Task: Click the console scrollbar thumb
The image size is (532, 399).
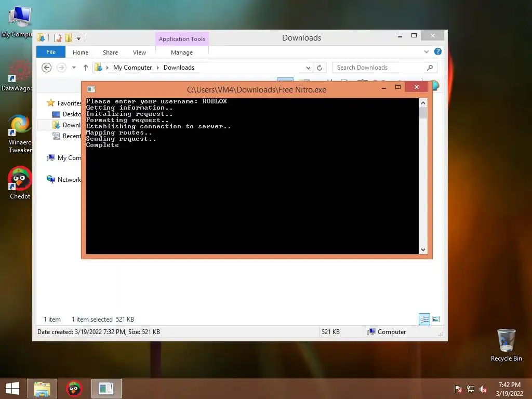Action: (423, 113)
